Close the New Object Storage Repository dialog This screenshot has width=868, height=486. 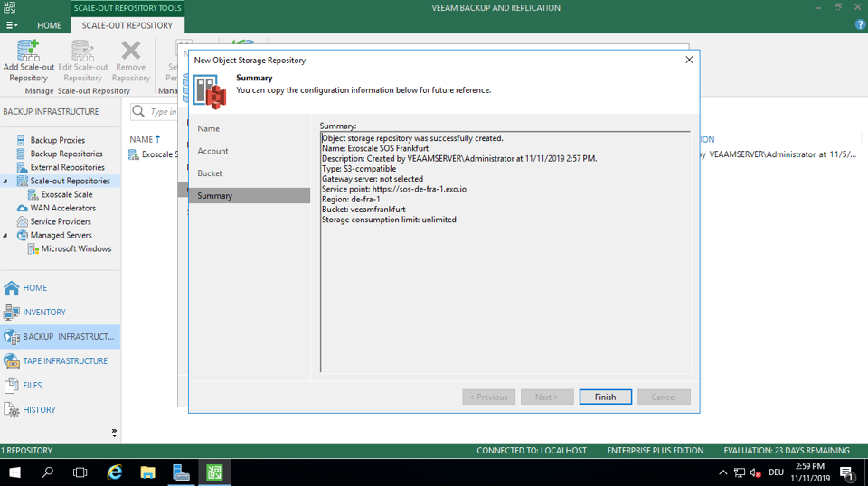click(689, 60)
